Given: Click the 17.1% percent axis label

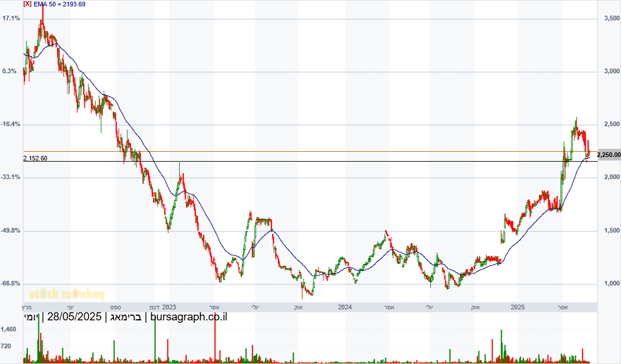Looking at the screenshot, I should point(11,18).
